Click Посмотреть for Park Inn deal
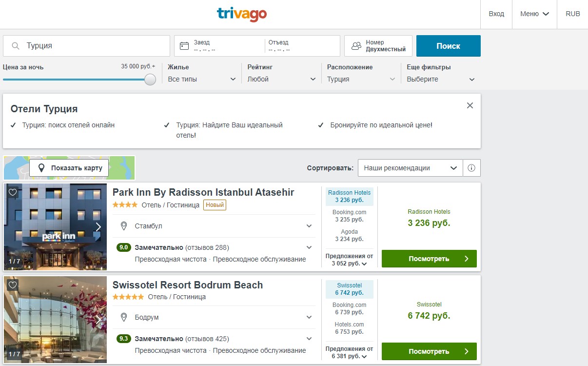Image resolution: width=588 pixels, height=366 pixels. [x=429, y=259]
